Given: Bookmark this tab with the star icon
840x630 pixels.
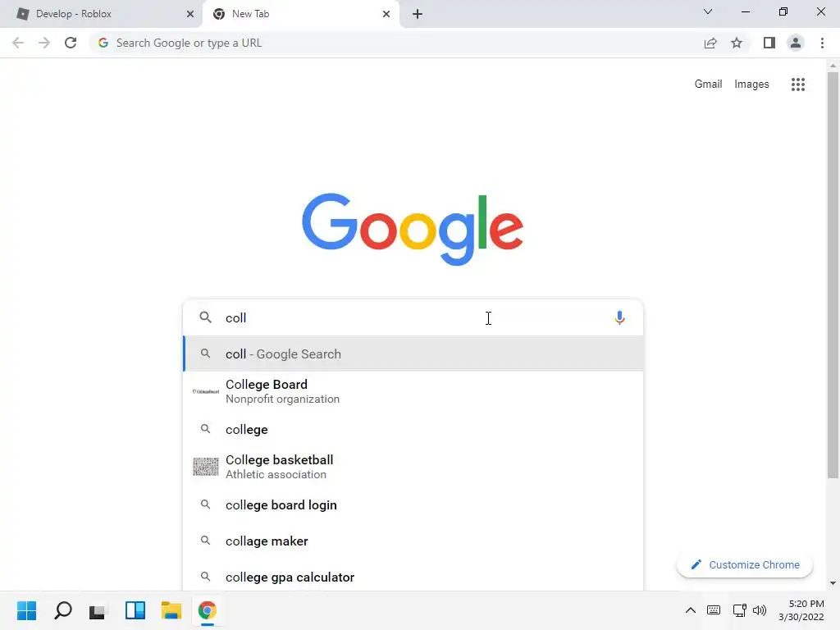Looking at the screenshot, I should point(737,43).
